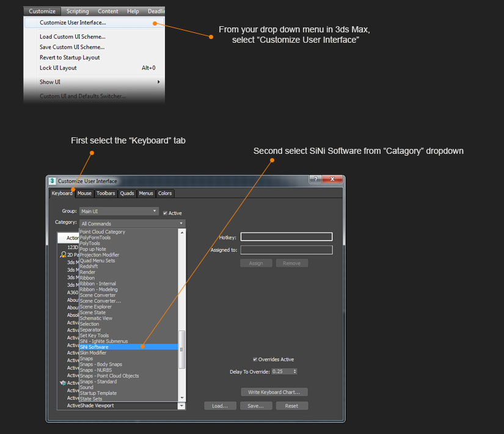504x434 pixels.
Task: Switch to the Colors tab
Action: 165,193
